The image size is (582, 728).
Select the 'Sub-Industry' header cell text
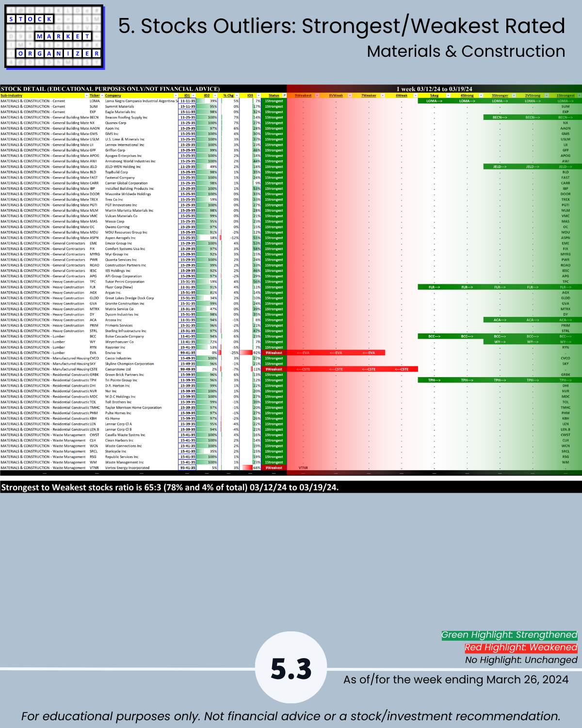coord(11,96)
